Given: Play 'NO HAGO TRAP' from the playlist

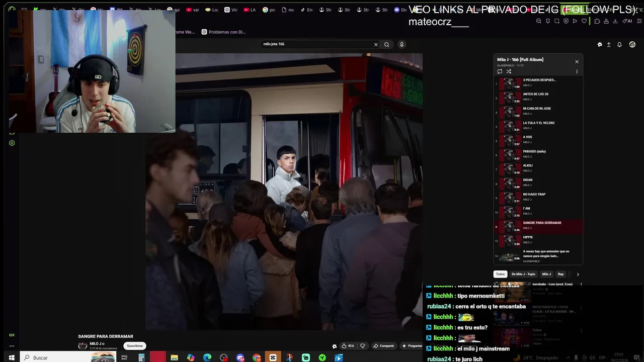Looking at the screenshot, I should pyautogui.click(x=538, y=197).
